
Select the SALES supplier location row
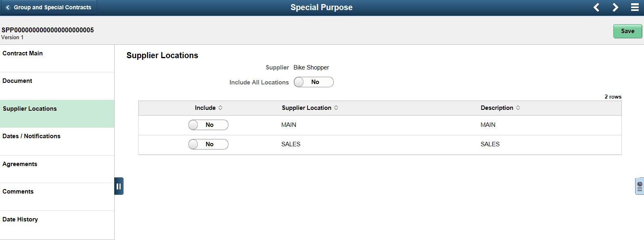[x=291, y=144]
